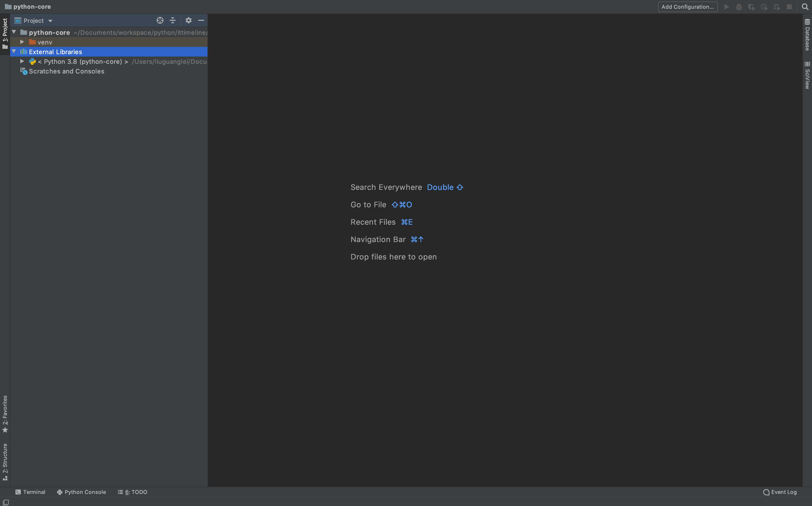Expand the venv folder arrow
The height and width of the screenshot is (506, 812).
[x=22, y=42]
